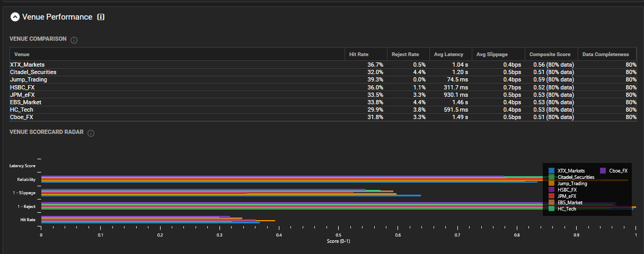Collapse the Venue Performance section
This screenshot has height=254, width=644.
pos(15,17)
